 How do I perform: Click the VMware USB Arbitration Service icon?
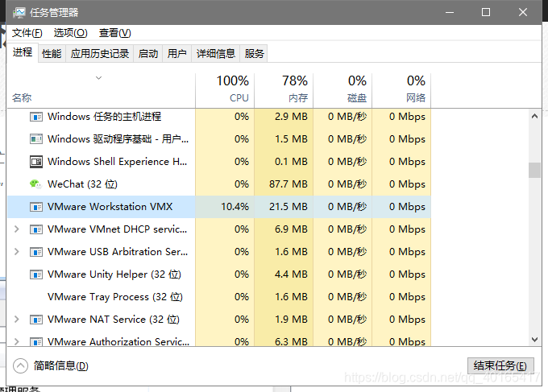tap(36, 252)
